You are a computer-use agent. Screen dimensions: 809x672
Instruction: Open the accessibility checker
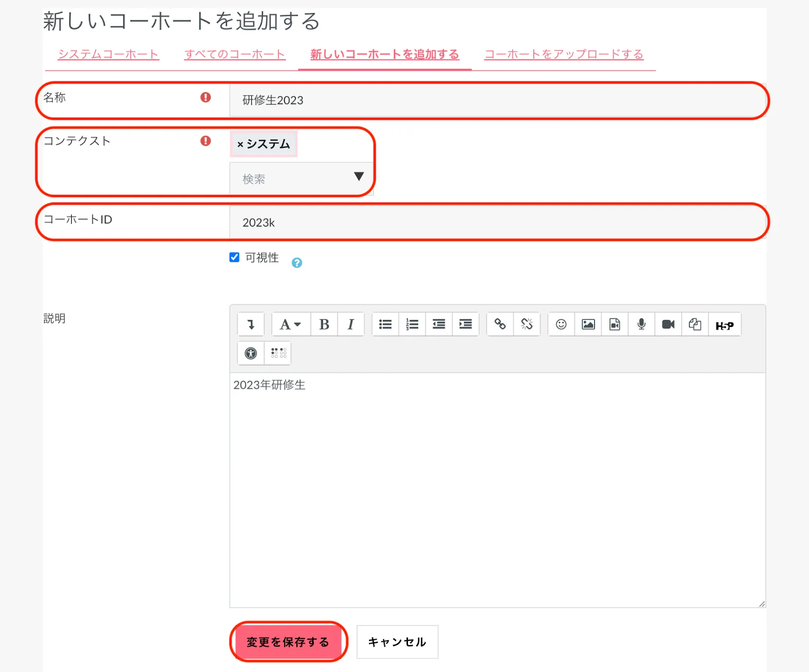tap(251, 353)
